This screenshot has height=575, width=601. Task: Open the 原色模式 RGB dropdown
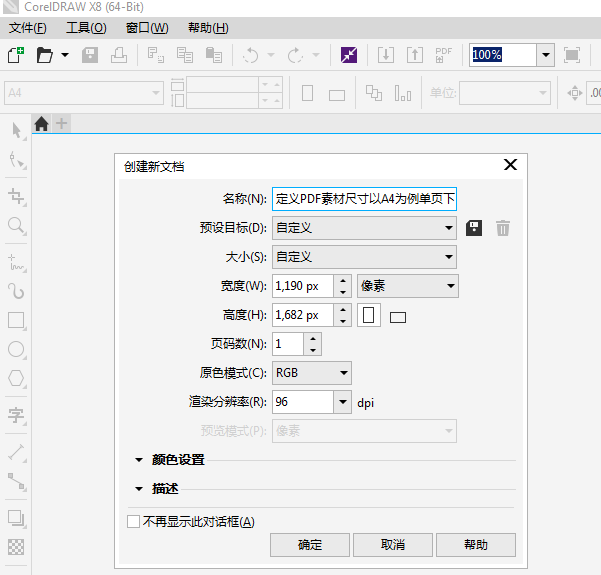312,373
